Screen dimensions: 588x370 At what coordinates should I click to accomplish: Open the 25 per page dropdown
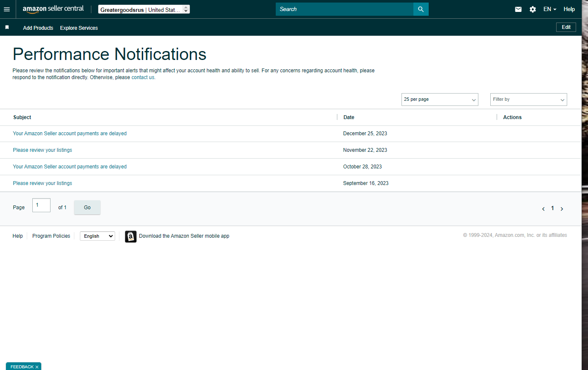pos(440,100)
